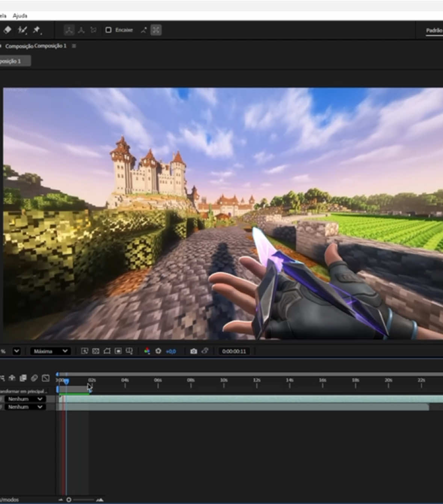Click the 20s mark on time ruler
443x504 pixels.
click(389, 380)
